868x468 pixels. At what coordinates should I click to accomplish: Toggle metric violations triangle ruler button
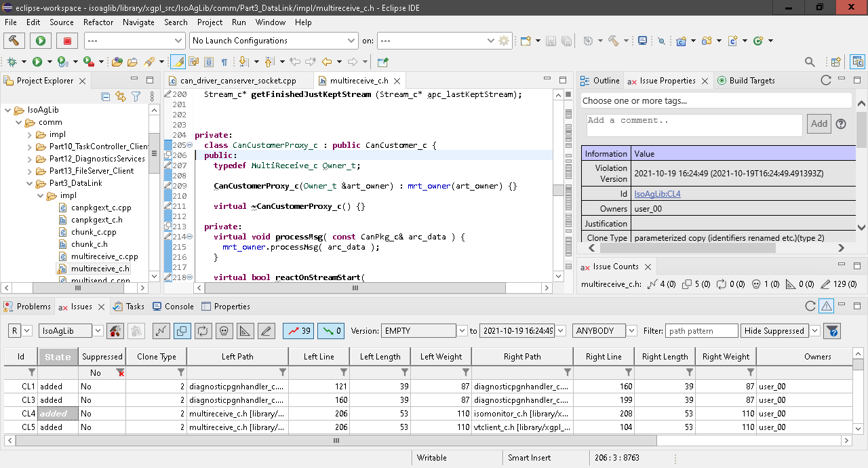[245, 331]
